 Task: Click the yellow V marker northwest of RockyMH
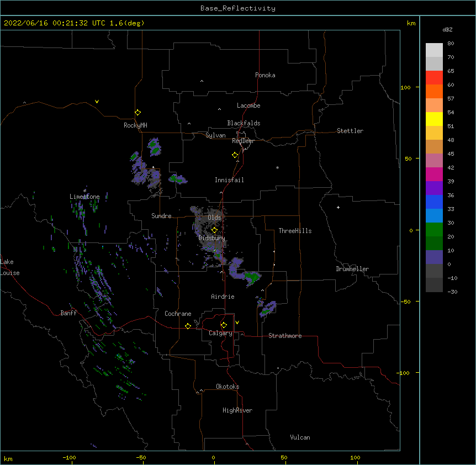(97, 102)
